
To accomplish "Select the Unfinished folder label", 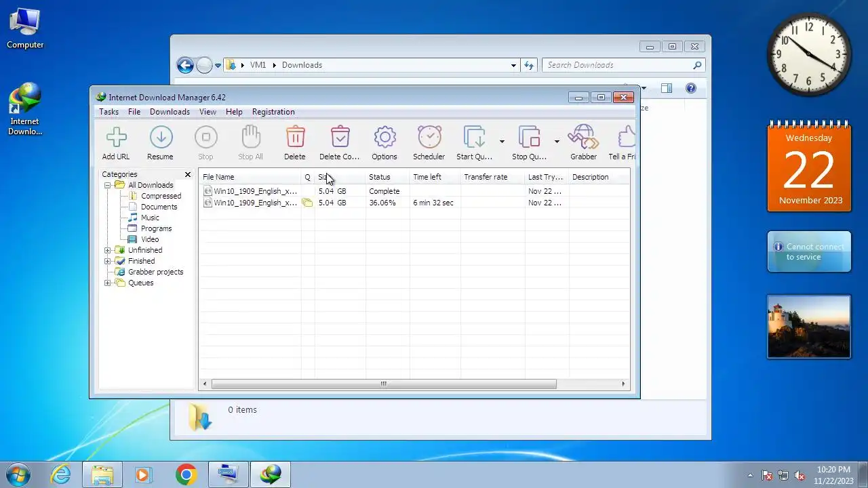I will [145, 250].
